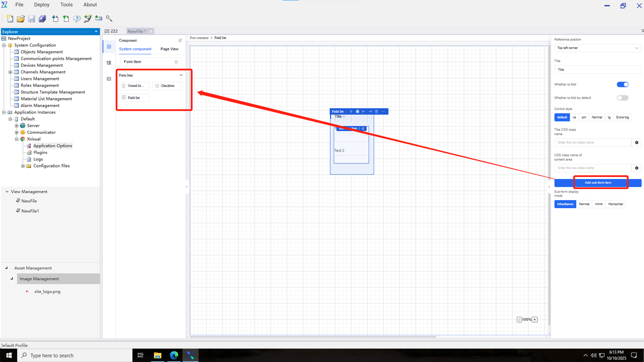The image size is (644, 362).
Task: Open Microsoft Edge from the taskbar
Action: point(174,355)
